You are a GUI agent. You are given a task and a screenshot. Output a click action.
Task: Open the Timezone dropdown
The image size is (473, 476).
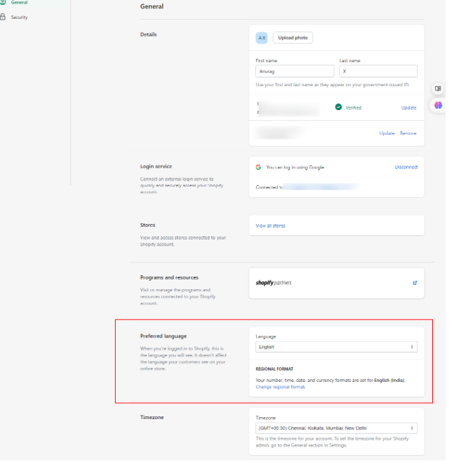click(x=336, y=428)
